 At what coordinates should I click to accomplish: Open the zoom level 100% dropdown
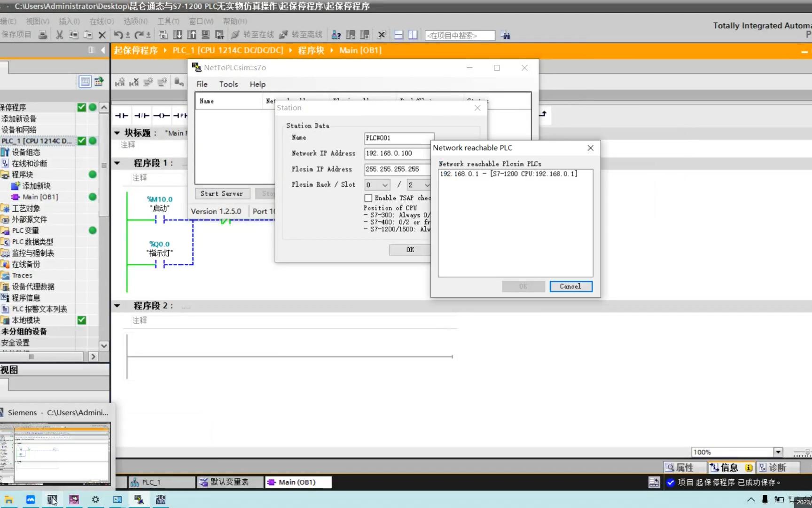tap(778, 452)
